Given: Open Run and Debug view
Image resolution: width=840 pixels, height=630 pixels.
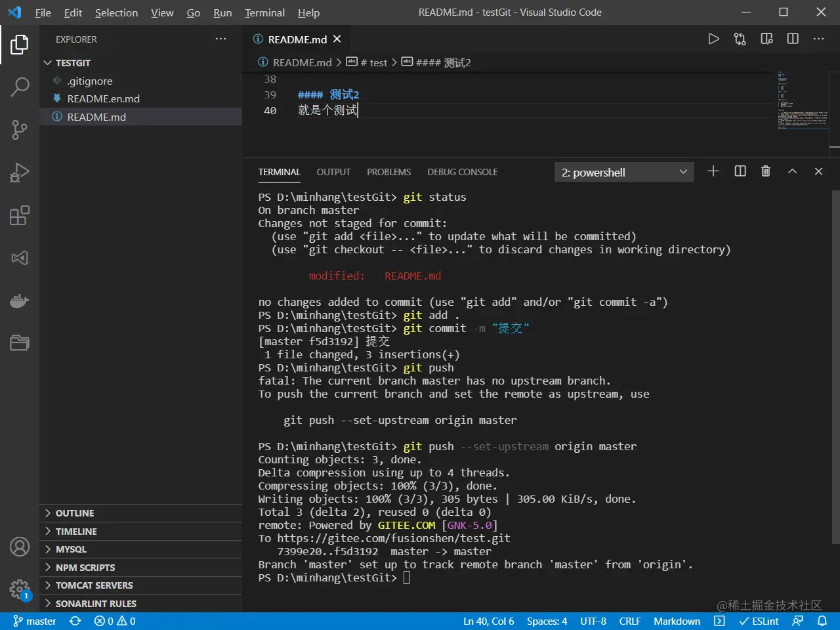Looking at the screenshot, I should click(x=20, y=173).
